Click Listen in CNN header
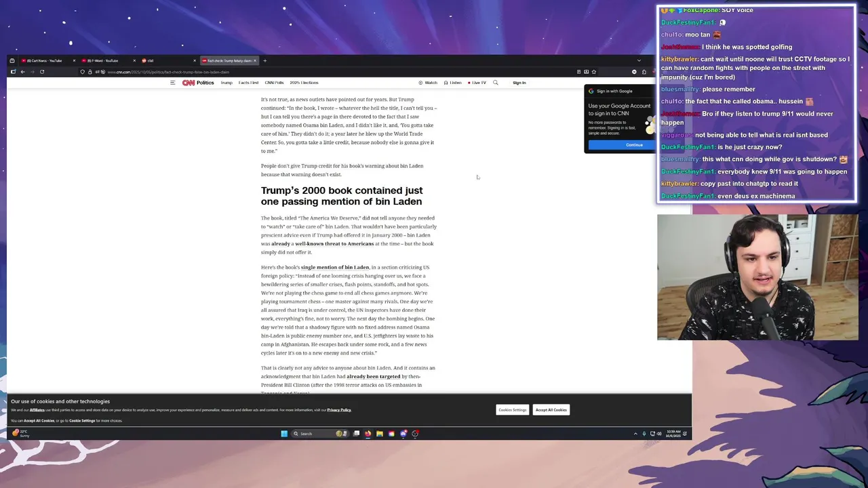This screenshot has width=868, height=488. [x=453, y=83]
